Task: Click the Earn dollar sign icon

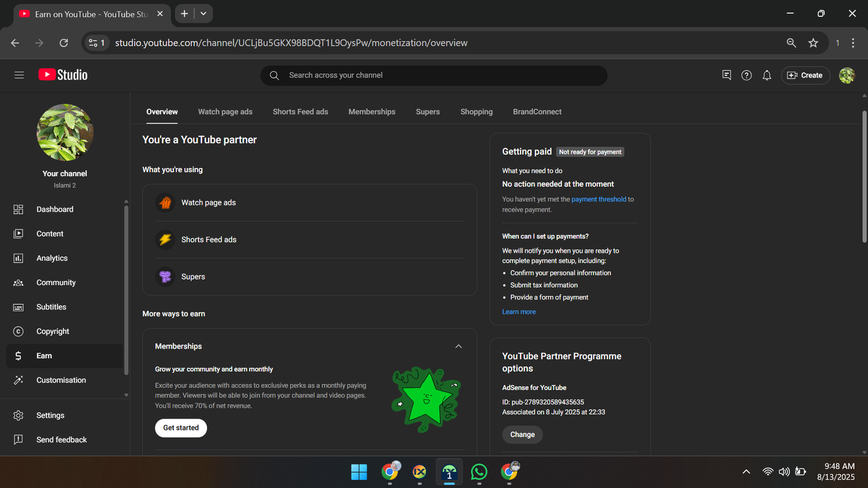Action: (x=18, y=356)
